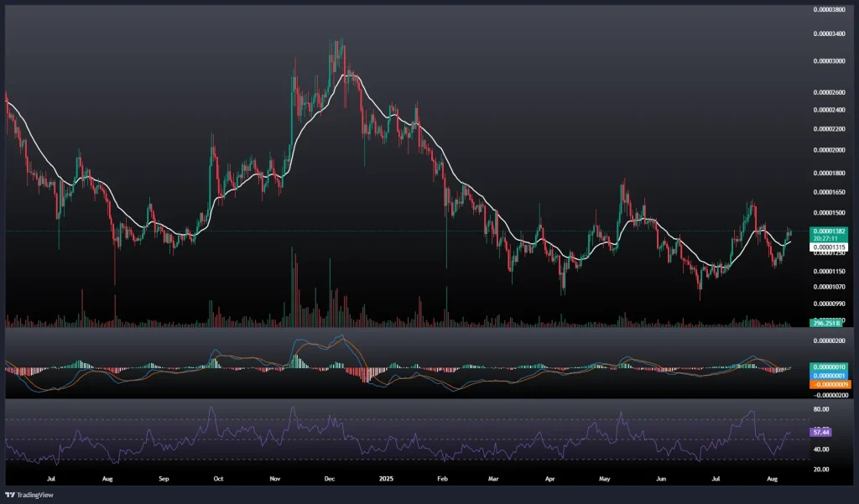Click the 0.00003800 price axis label
Screen dimensions: 859x504
point(830,10)
